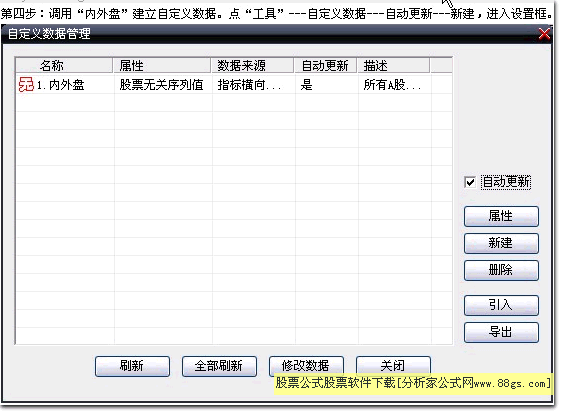The height and width of the screenshot is (412, 561).
Task: Click the 新建 button
Action: click(501, 243)
